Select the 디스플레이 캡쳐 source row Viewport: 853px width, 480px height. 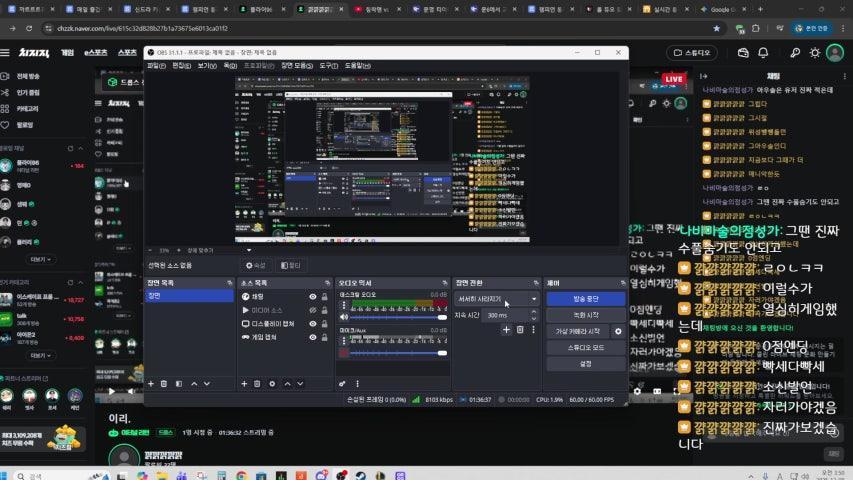point(272,324)
